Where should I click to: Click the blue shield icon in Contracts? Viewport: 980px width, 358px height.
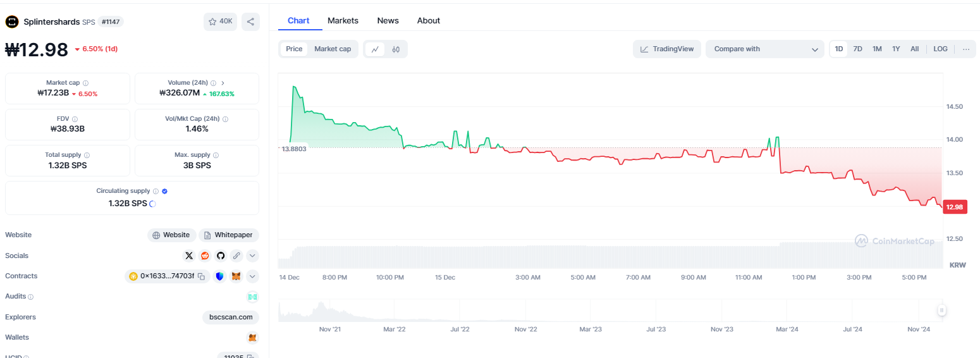click(220, 276)
